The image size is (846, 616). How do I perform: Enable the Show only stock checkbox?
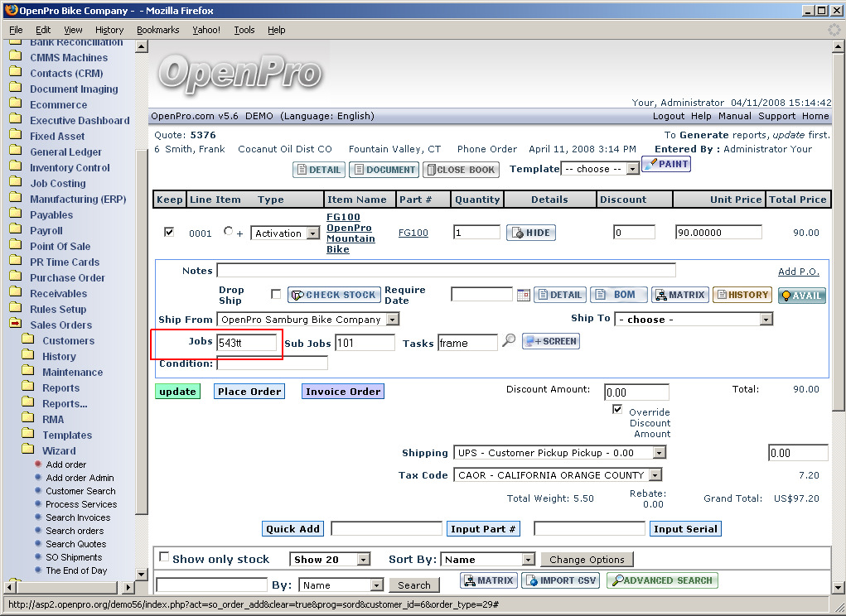click(163, 557)
